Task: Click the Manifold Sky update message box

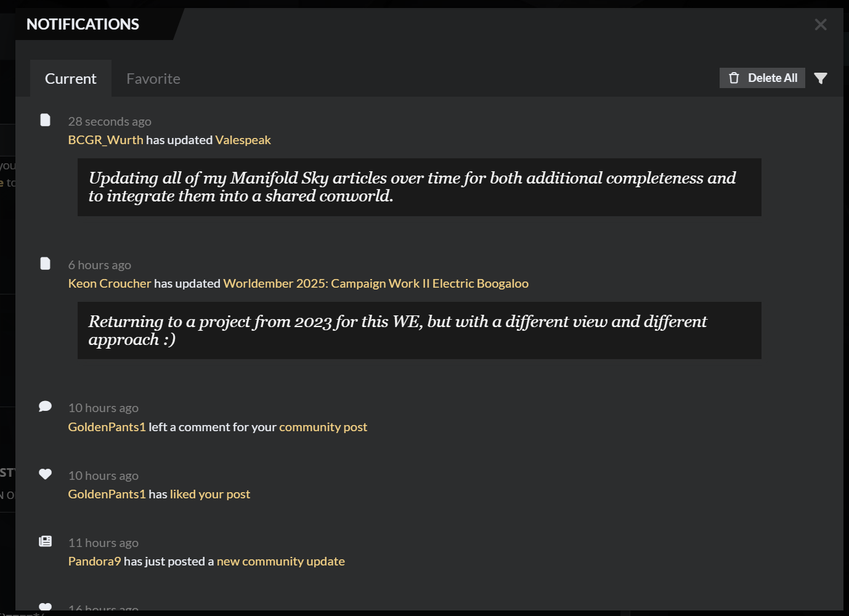Action: (419, 187)
